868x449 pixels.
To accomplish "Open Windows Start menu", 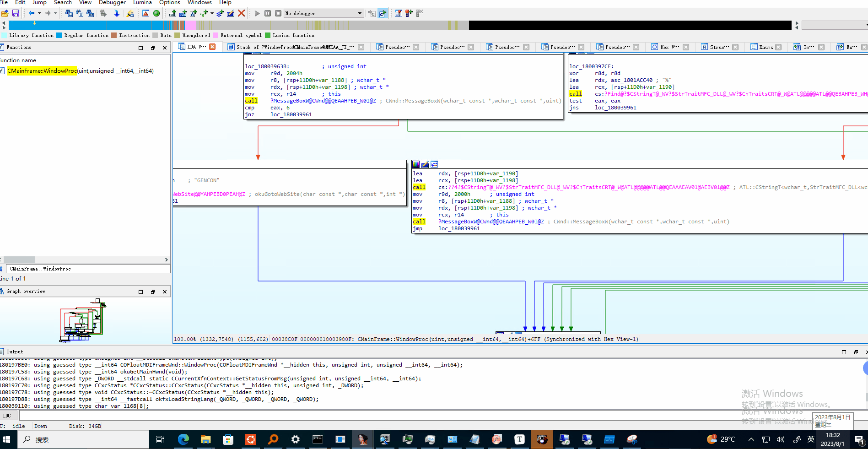I will [6, 439].
